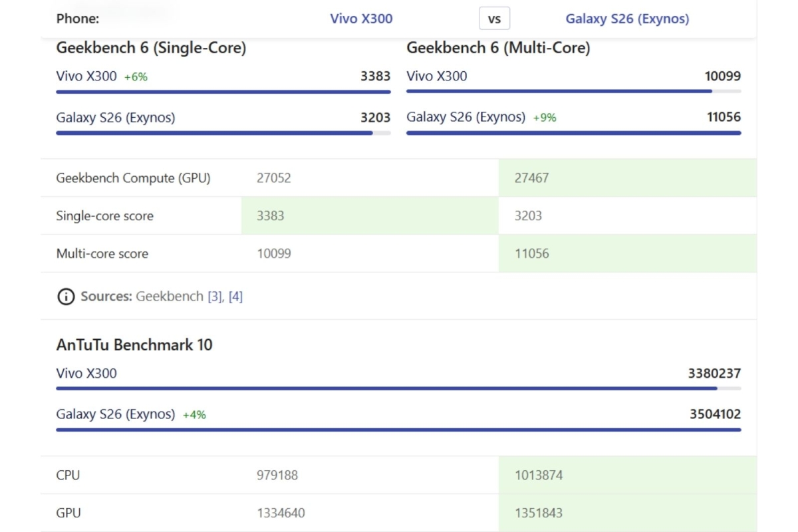Click Galaxy S26 single-core progress bar
This screenshot has height=532, width=798.
pyautogui.click(x=223, y=133)
